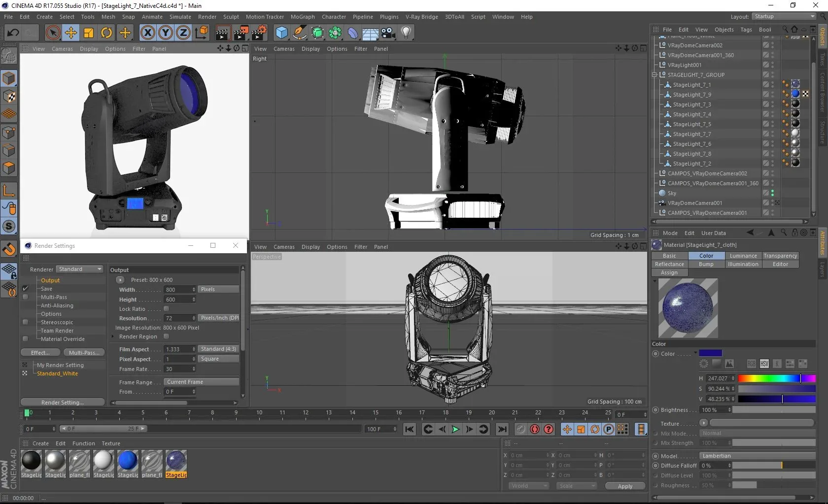Select the Spline Pen tool
828x504 pixels.
[300, 33]
